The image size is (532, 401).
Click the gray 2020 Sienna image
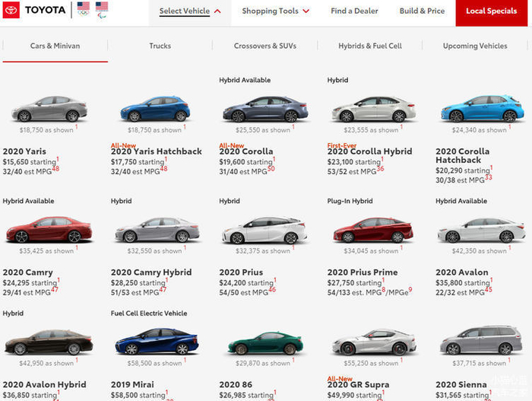[x=481, y=340]
